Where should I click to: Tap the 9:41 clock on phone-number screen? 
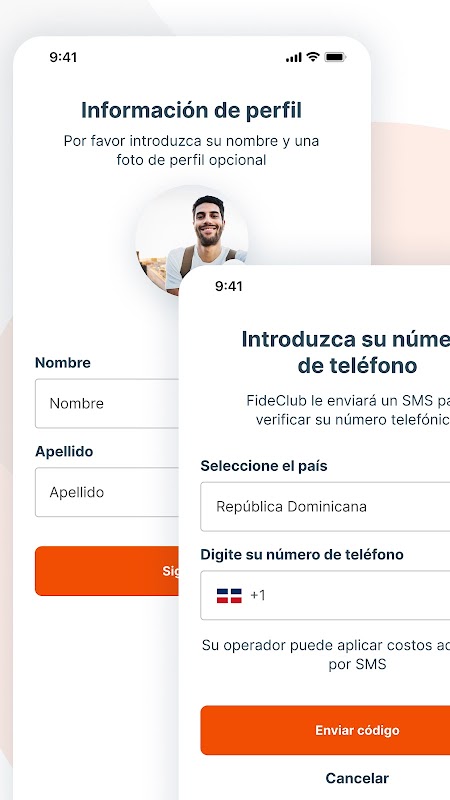pyautogui.click(x=229, y=286)
